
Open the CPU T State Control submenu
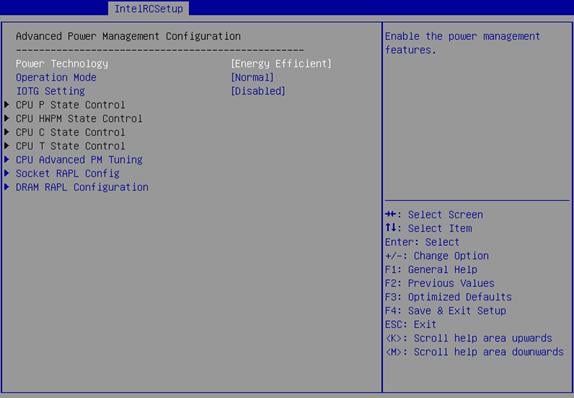(70, 146)
